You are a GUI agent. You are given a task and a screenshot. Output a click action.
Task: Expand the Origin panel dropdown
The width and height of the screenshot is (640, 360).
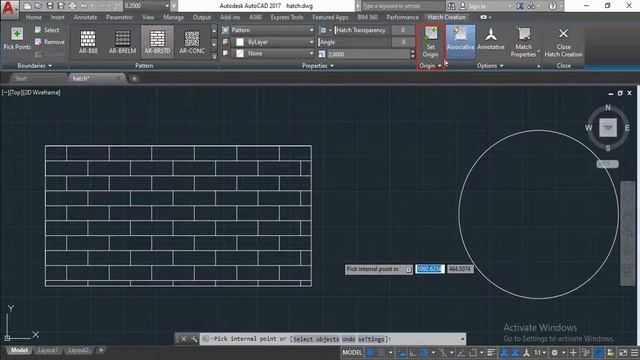(x=431, y=66)
